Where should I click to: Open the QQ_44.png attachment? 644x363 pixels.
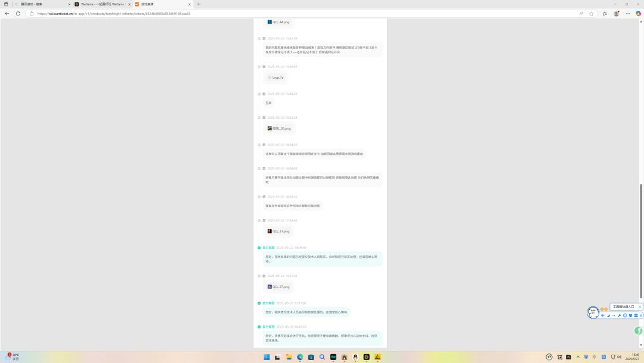pos(278,22)
